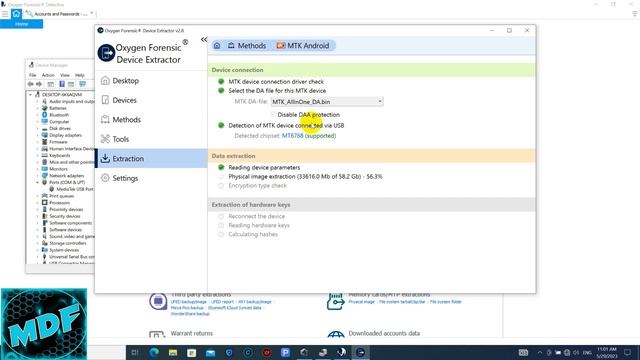The width and height of the screenshot is (640, 360).
Task: Open Action menu in Device Manager
Action: click(48, 75)
